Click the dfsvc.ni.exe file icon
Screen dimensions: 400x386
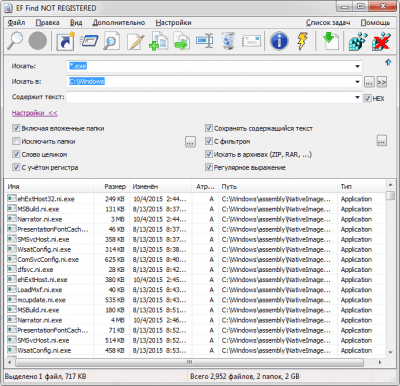(12, 269)
